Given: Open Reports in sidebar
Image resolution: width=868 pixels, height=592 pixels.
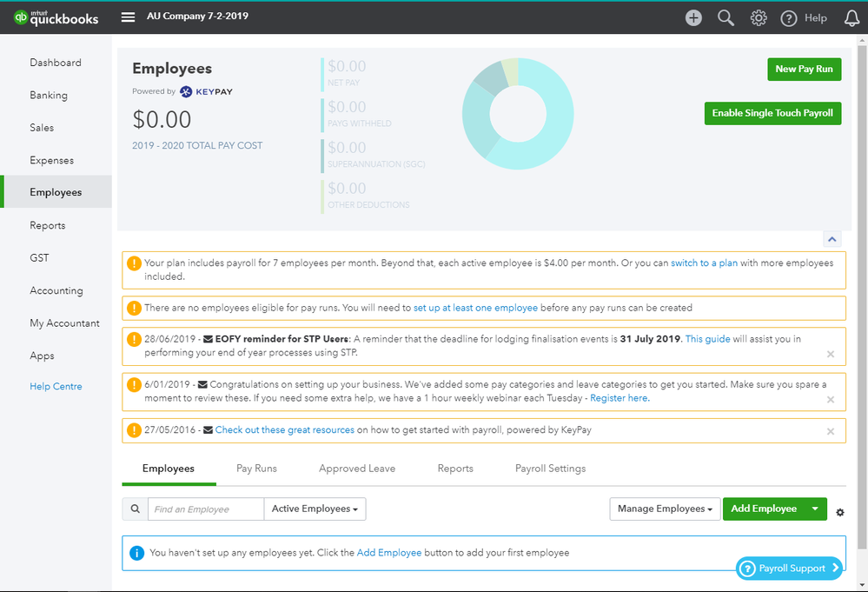Looking at the screenshot, I should 48,225.
